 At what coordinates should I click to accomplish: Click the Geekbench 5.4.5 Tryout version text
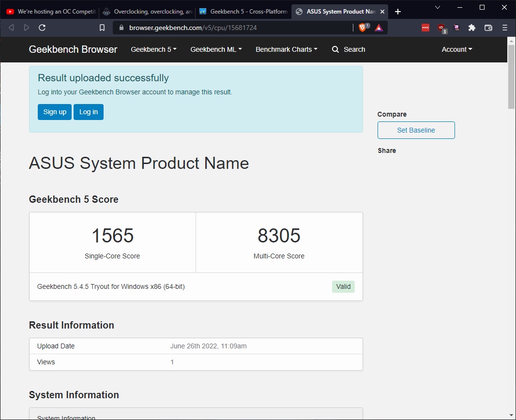coord(111,286)
